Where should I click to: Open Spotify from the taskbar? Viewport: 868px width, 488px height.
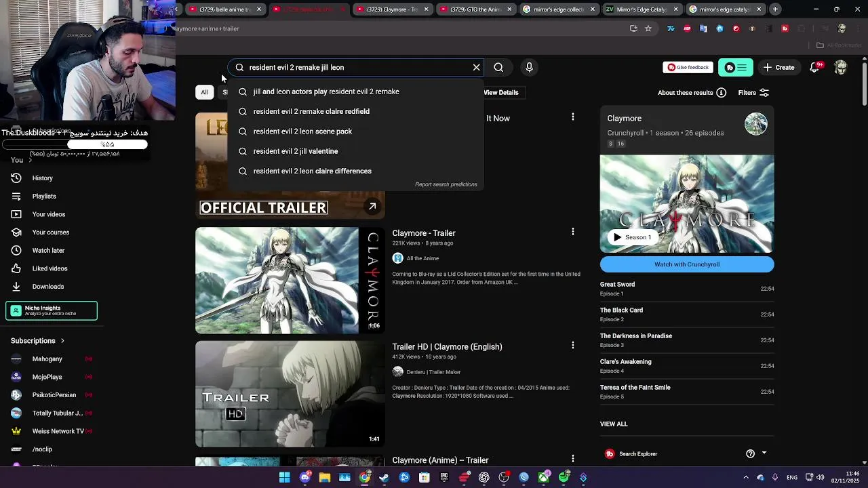(x=564, y=477)
